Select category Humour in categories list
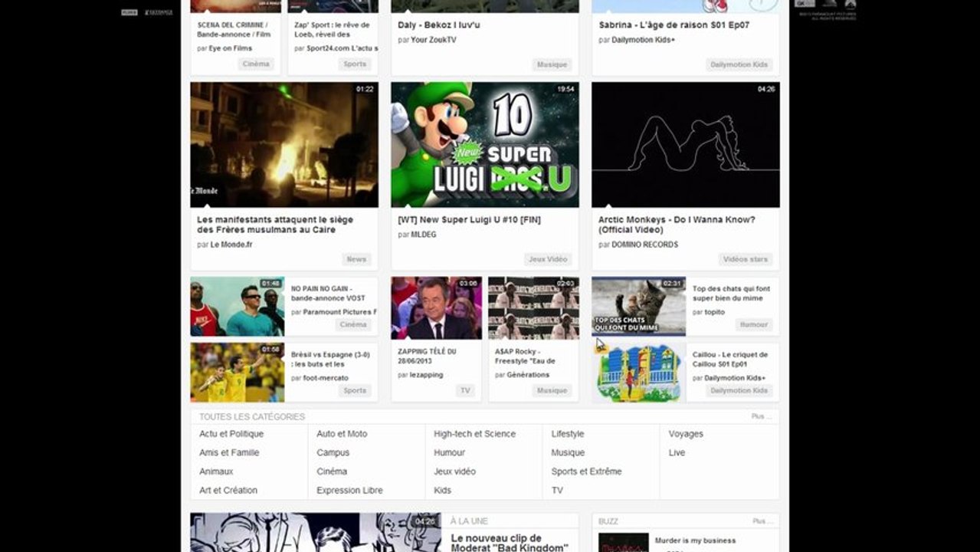980x552 pixels. [x=450, y=453]
